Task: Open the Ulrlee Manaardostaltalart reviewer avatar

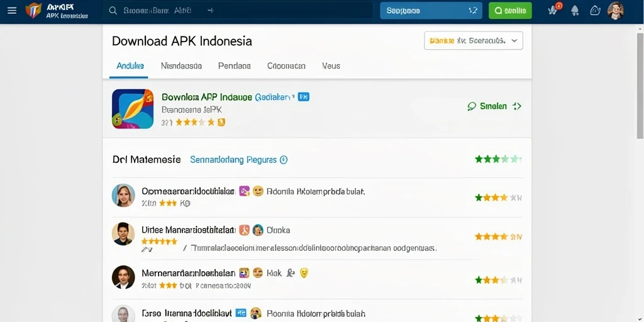Action: tap(123, 234)
